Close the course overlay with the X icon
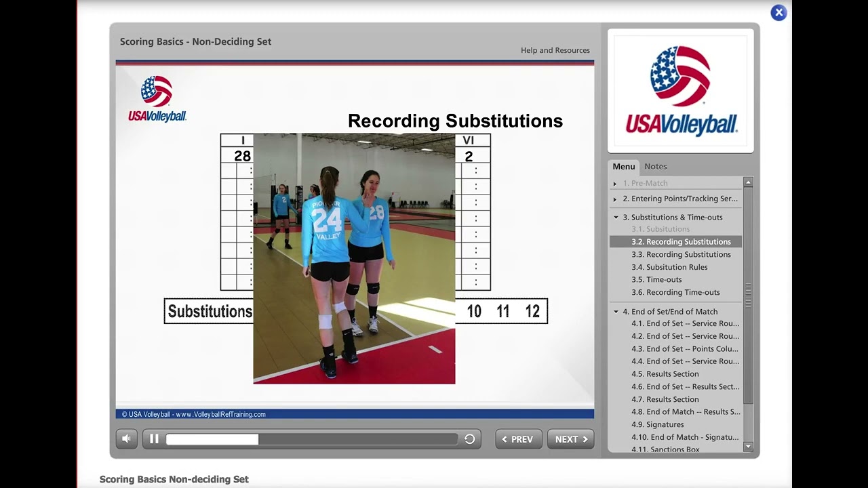 coord(778,12)
